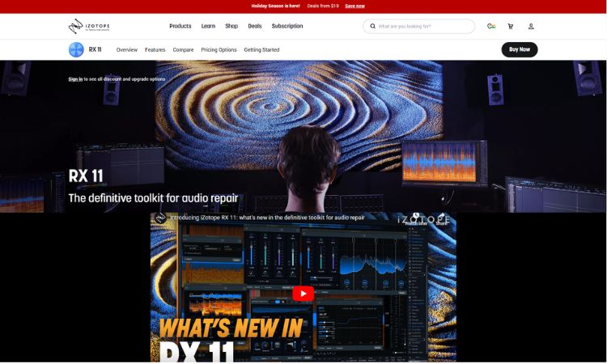
Task: Open the user account icon
Action: tap(531, 27)
